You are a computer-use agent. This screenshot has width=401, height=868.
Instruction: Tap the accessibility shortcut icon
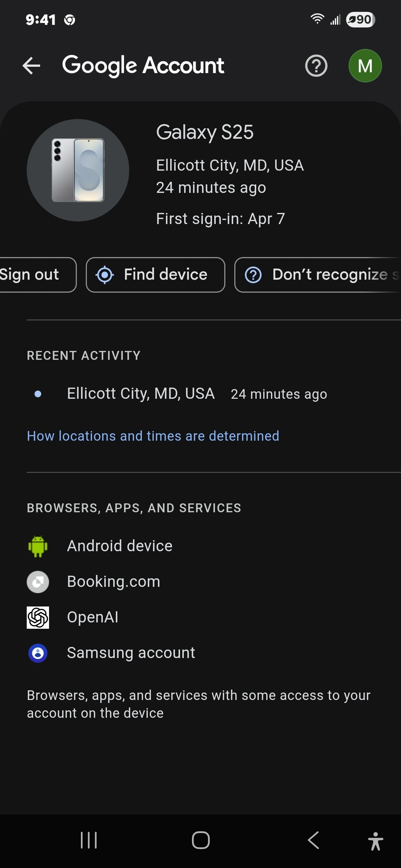tap(376, 841)
